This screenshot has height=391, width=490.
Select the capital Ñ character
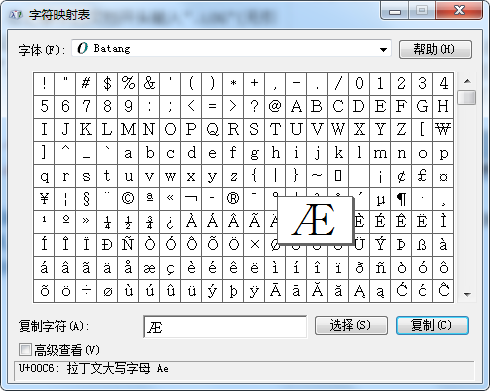click(128, 245)
